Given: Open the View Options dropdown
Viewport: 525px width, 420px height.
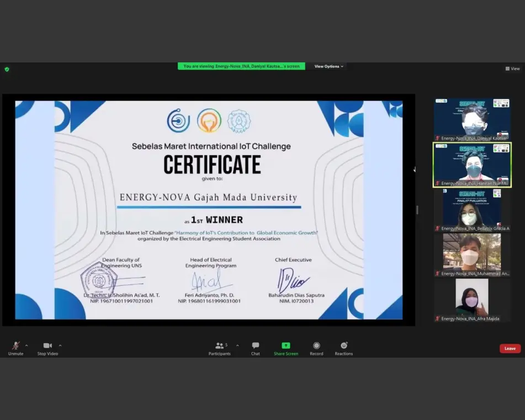Looking at the screenshot, I should pyautogui.click(x=329, y=66).
